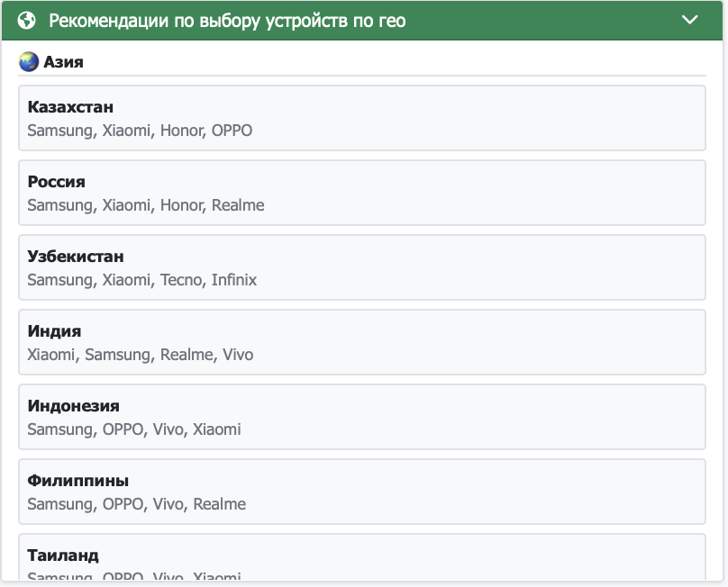Click the Азия section heading
Viewport: 728px width, 587px height.
coord(63,62)
